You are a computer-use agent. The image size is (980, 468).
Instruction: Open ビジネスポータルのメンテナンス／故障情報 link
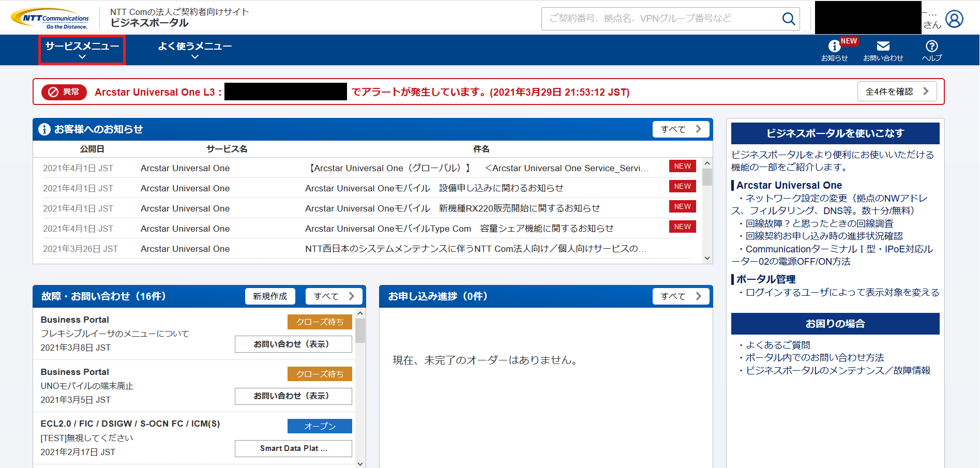(x=838, y=371)
